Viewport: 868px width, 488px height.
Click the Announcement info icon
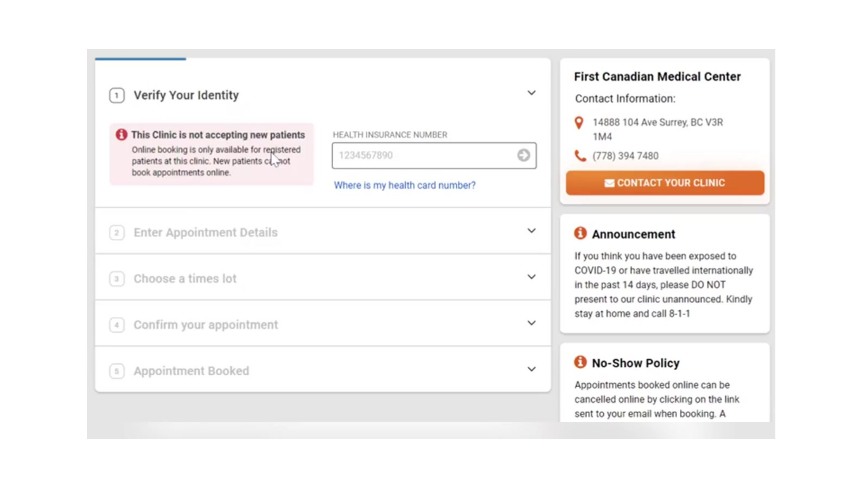click(580, 234)
